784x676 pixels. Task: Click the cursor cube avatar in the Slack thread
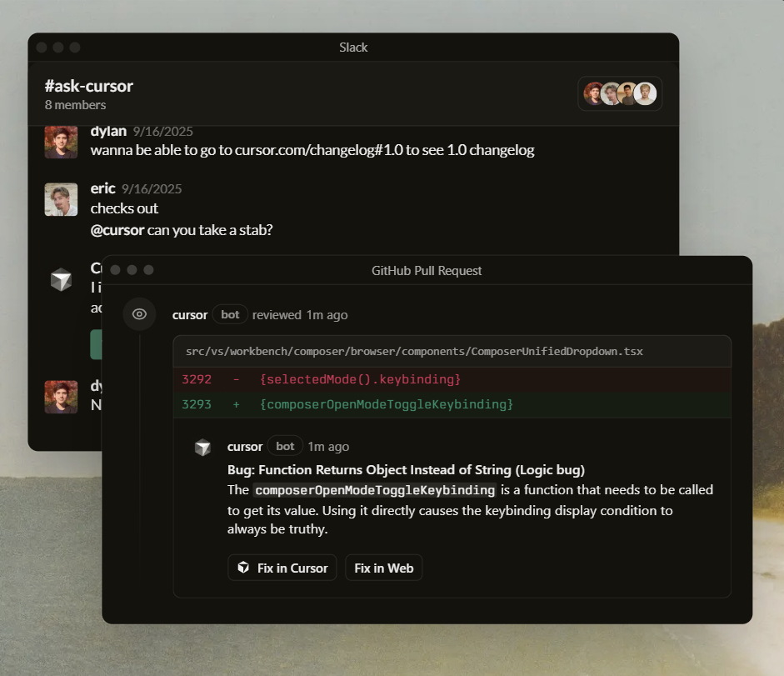click(x=61, y=280)
